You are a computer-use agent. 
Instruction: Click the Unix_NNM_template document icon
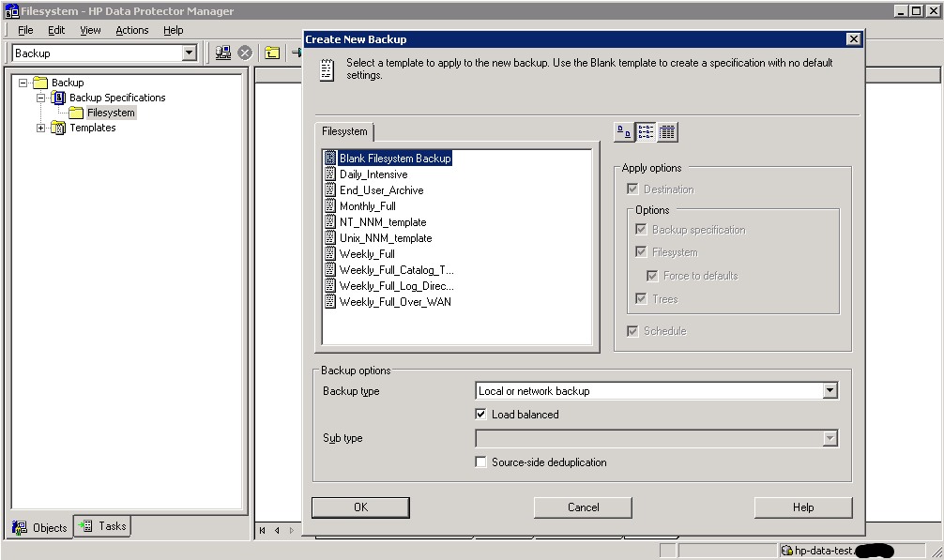330,237
